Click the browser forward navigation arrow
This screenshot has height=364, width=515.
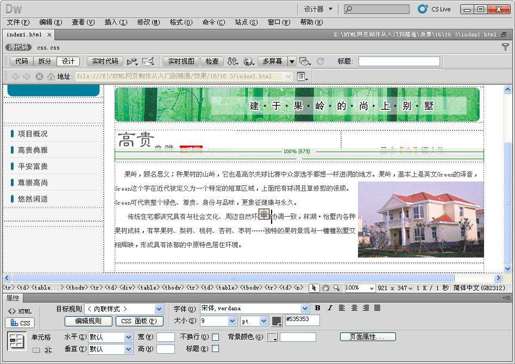(x=27, y=76)
